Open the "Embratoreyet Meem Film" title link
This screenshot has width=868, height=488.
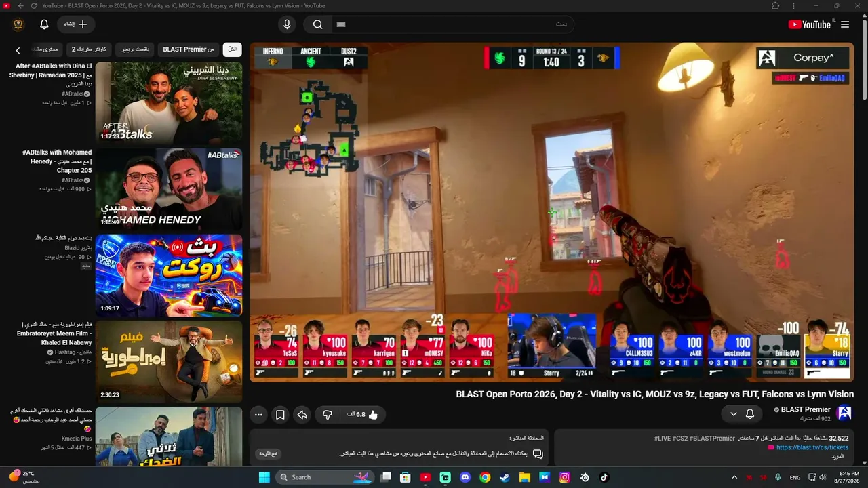coord(54,333)
